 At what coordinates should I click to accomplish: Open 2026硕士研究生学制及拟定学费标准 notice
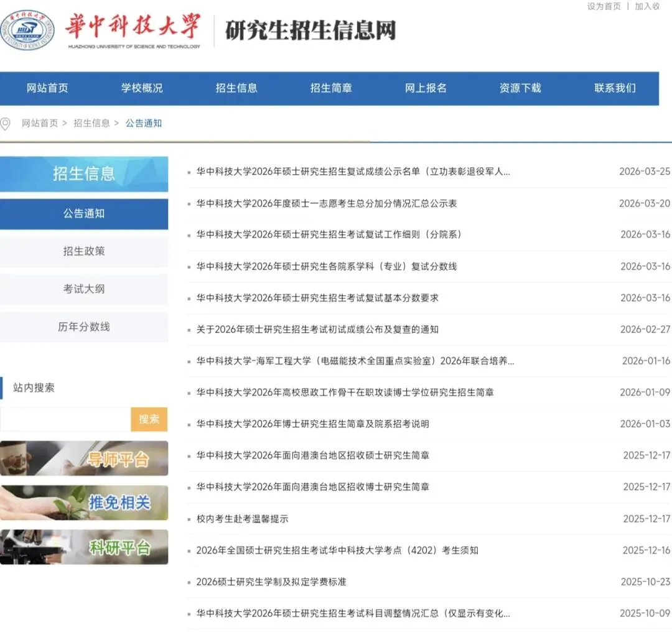tap(271, 582)
